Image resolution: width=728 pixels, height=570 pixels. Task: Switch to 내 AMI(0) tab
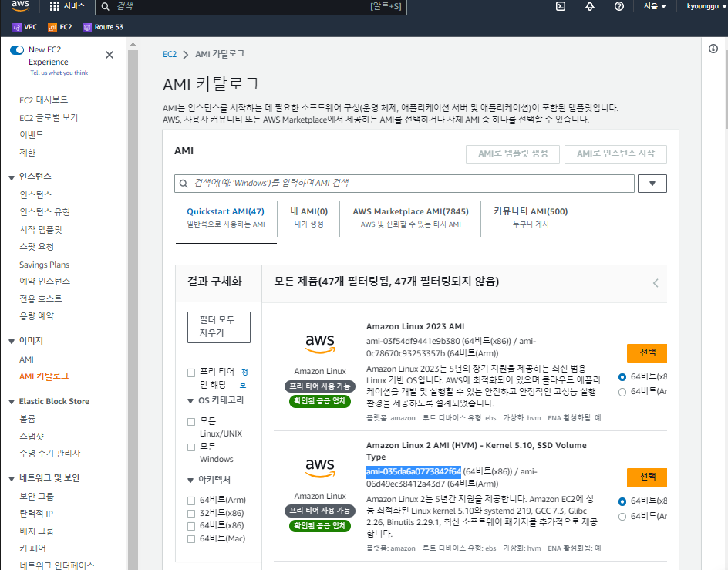pyautogui.click(x=308, y=218)
